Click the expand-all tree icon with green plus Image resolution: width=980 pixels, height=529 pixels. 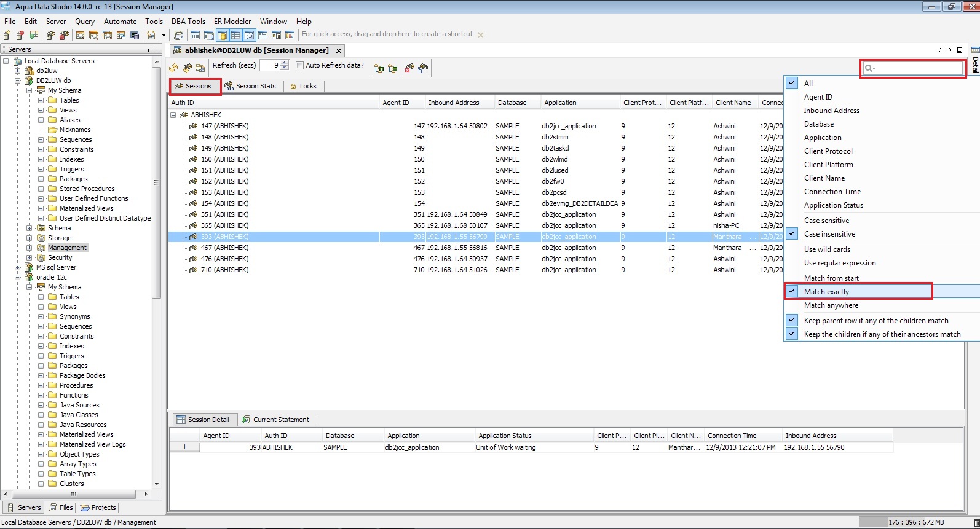point(379,68)
